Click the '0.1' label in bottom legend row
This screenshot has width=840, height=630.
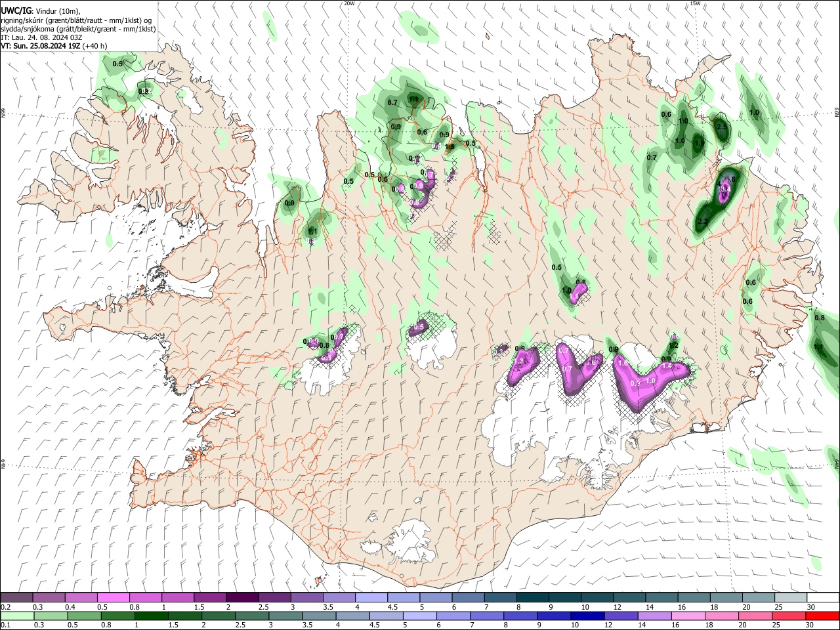[x=6, y=625]
